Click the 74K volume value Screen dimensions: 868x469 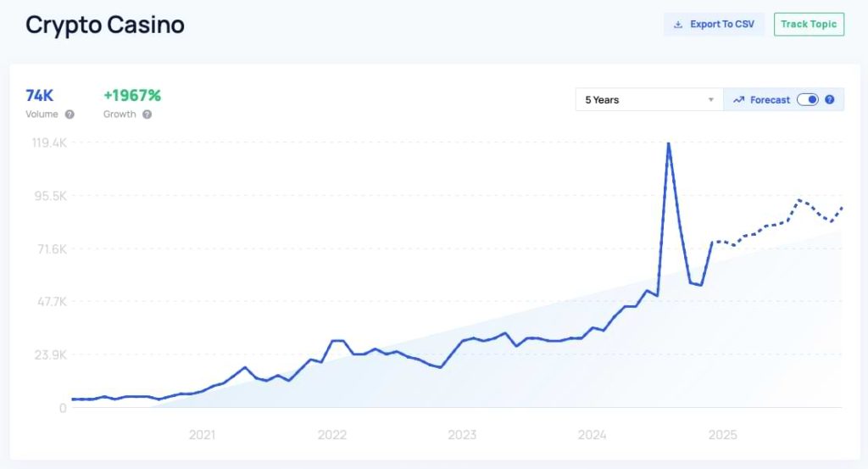[40, 95]
